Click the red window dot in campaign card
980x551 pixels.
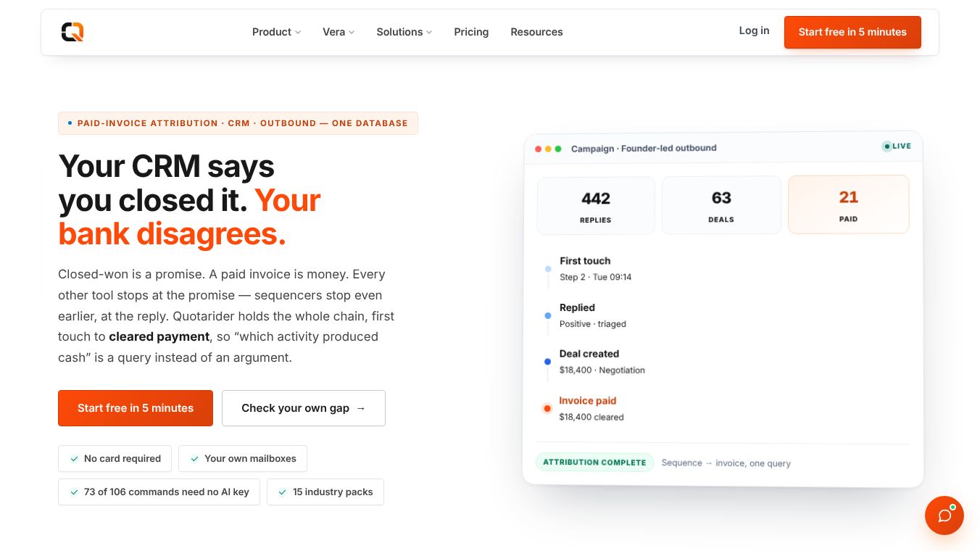539,149
